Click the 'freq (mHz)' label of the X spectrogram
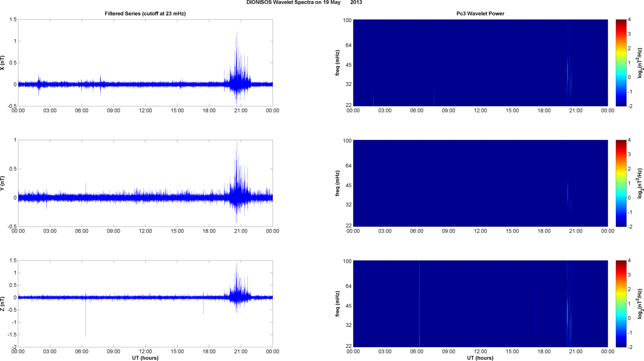The height and width of the screenshot is (361, 644). pos(338,63)
